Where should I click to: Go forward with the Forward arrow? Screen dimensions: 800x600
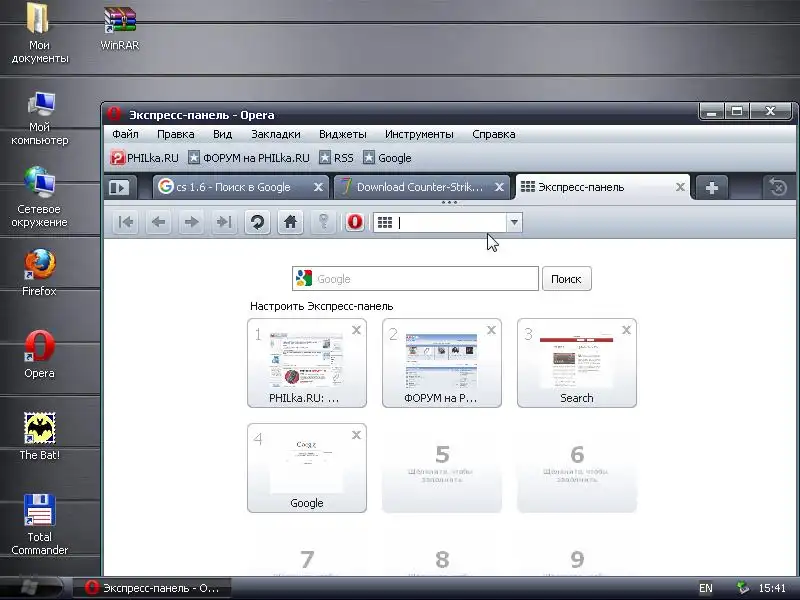tap(191, 222)
